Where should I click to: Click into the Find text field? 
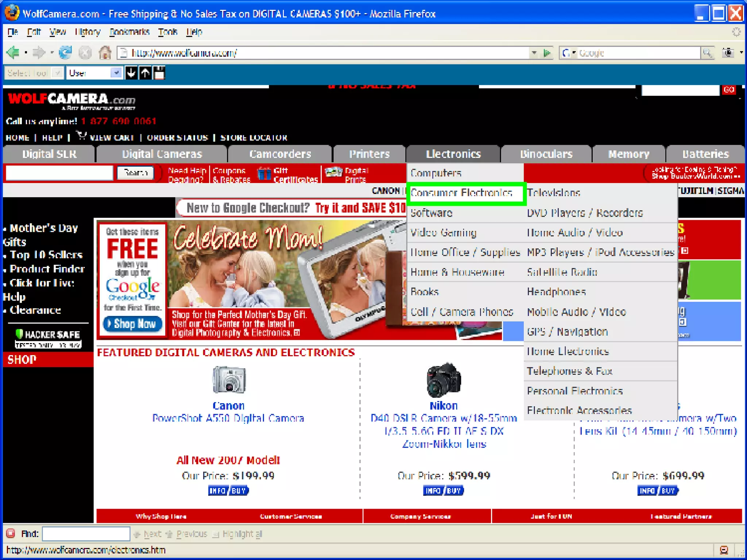(x=86, y=534)
